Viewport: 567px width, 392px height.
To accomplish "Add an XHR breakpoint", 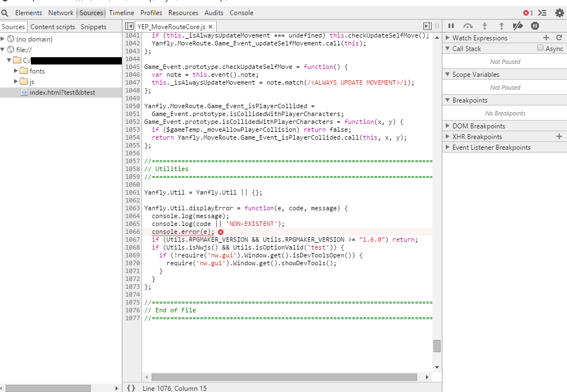I will (x=559, y=136).
